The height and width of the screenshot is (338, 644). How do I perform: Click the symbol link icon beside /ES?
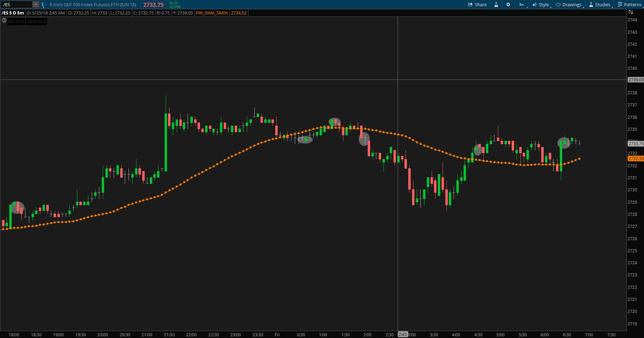click(43, 4)
